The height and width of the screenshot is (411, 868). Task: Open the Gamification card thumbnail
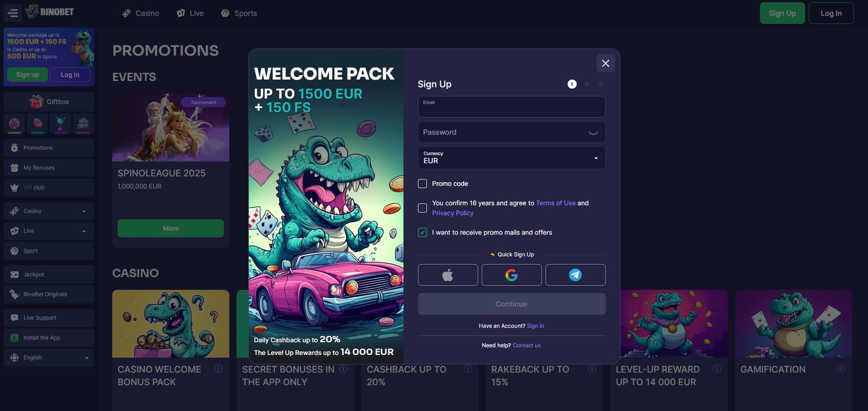pyautogui.click(x=793, y=324)
